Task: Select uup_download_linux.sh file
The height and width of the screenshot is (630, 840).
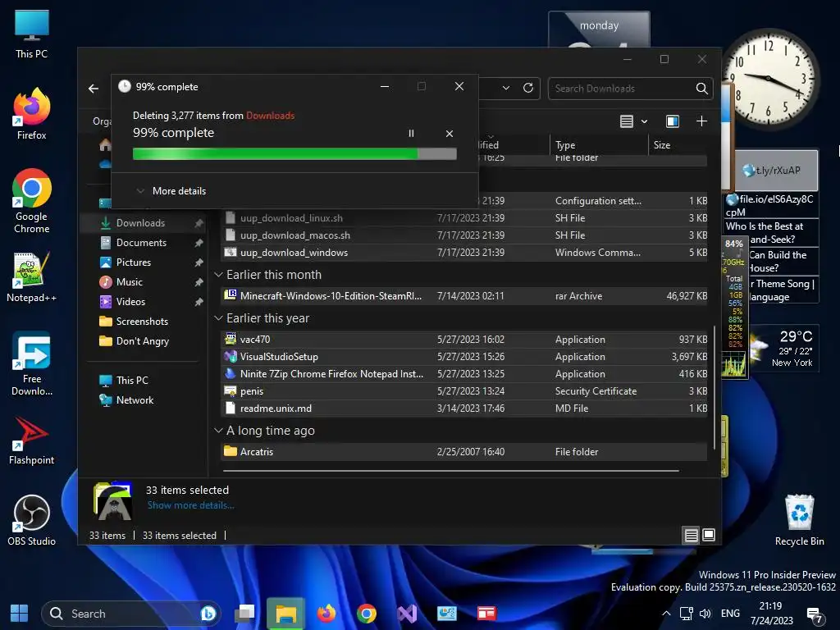Action: [464, 218]
